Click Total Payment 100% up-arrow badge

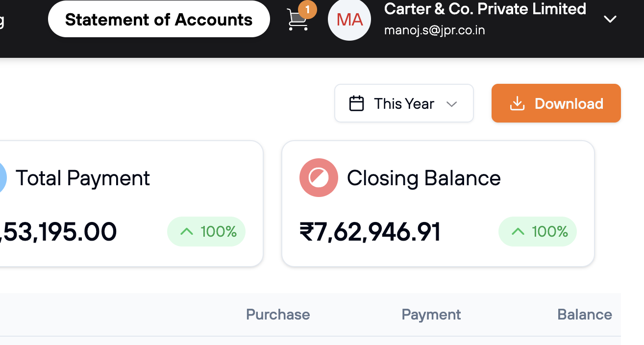(x=206, y=231)
